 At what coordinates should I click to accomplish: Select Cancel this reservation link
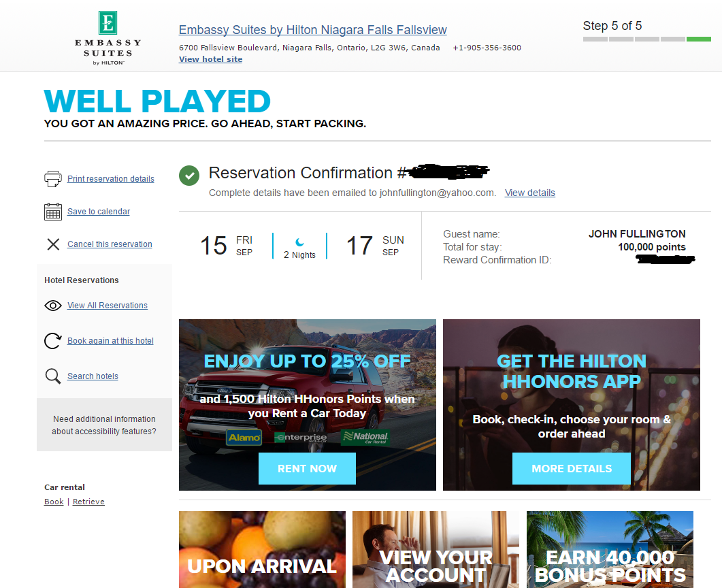coord(110,244)
